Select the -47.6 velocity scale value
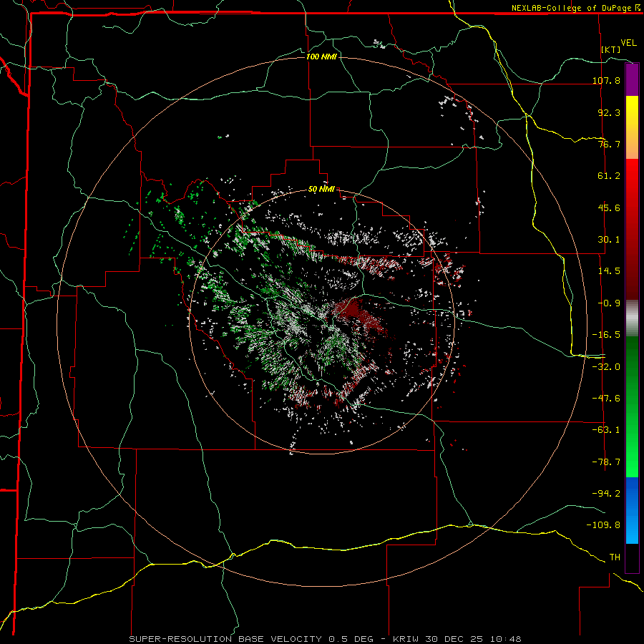The height and width of the screenshot is (644, 644). click(606, 399)
